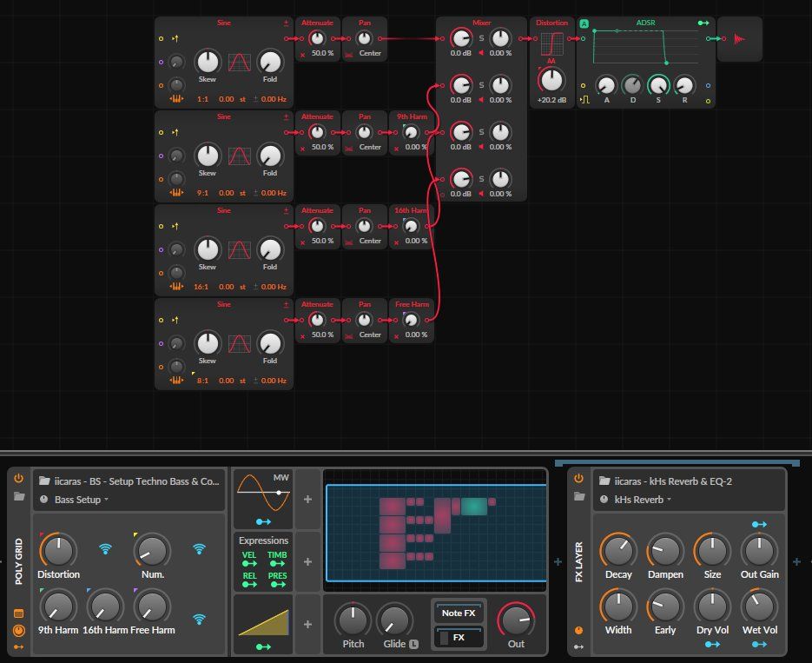This screenshot has height=663, width=812.
Task: Click the +20.2 dB Distortion drive value
Action: (x=551, y=100)
